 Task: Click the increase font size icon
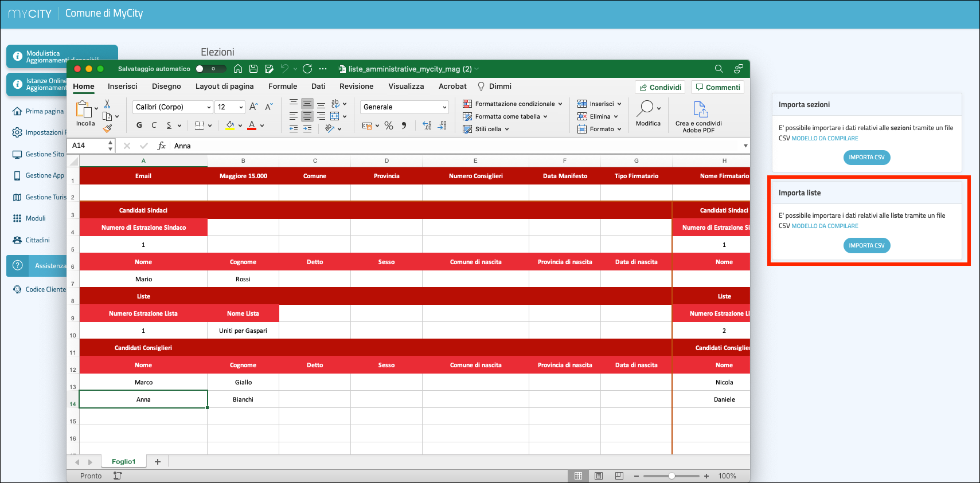(x=253, y=107)
